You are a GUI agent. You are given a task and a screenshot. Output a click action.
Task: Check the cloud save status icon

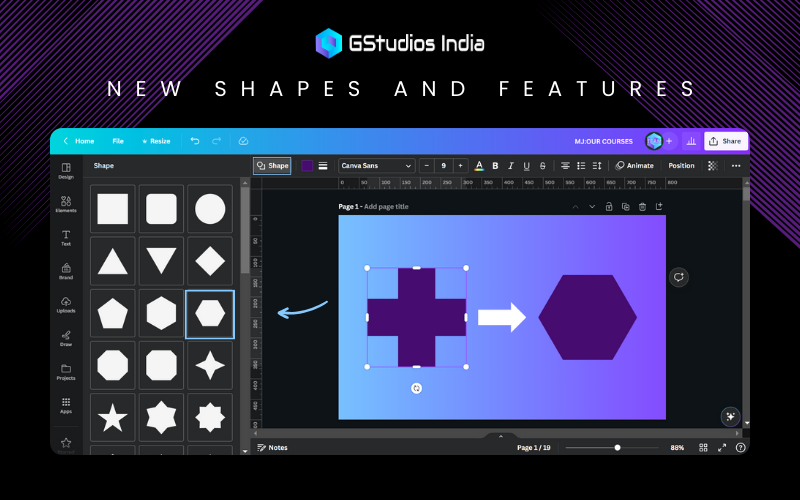click(x=243, y=141)
